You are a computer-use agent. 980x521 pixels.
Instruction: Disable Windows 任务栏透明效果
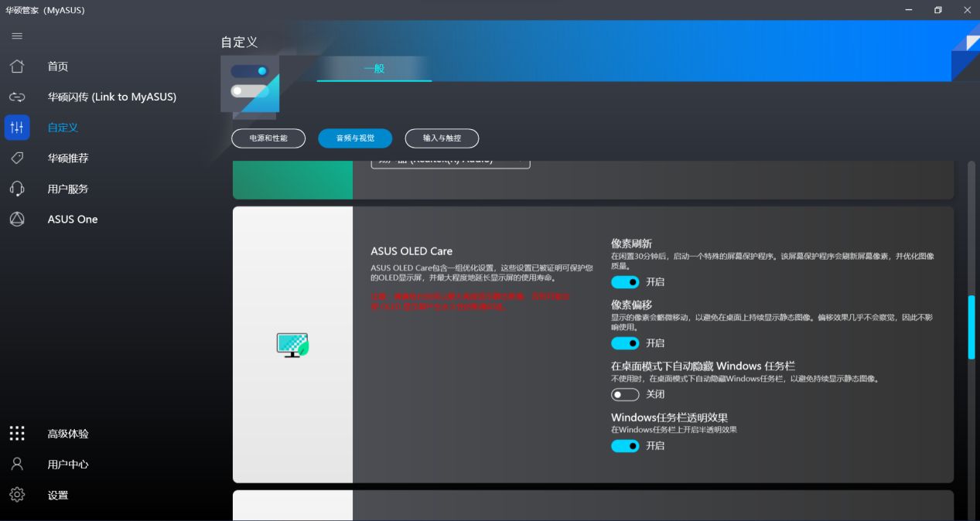625,446
